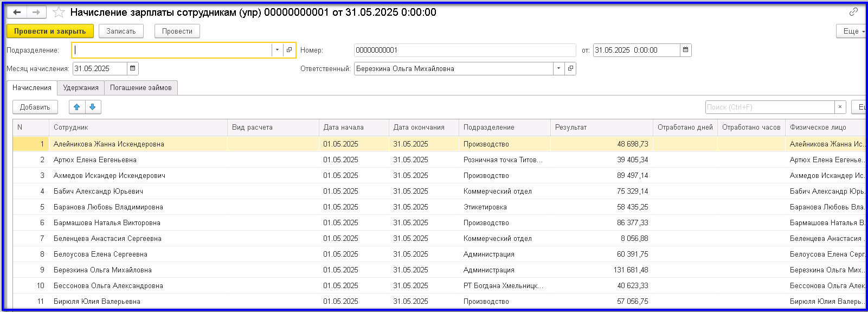Click the back navigation arrow
This screenshot has height=312, width=868.
point(17,12)
